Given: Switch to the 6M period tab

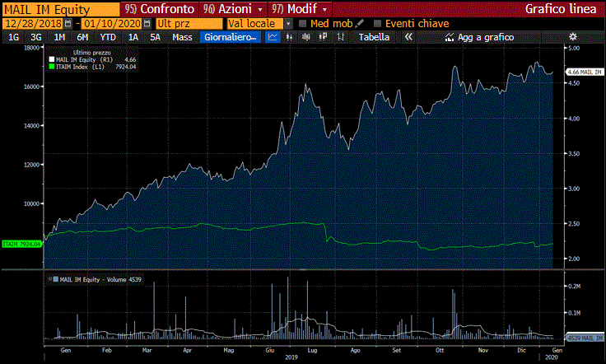Looking at the screenshot, I should pos(82,37).
